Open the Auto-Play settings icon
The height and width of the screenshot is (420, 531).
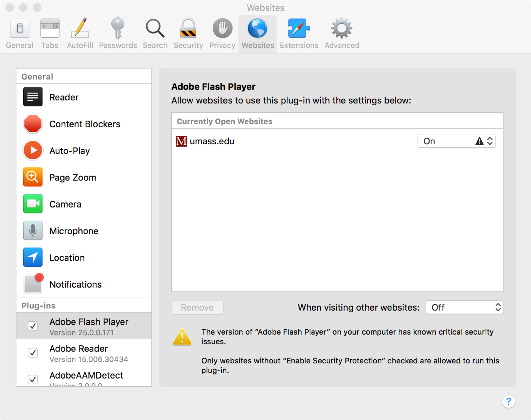pyautogui.click(x=33, y=150)
